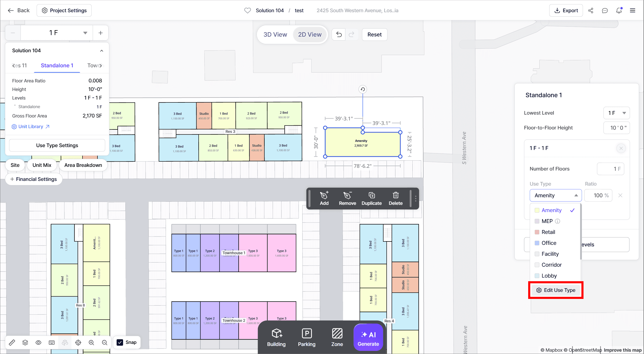Collapse the Solution 104 panel
This screenshot has height=354, width=644.
[102, 51]
